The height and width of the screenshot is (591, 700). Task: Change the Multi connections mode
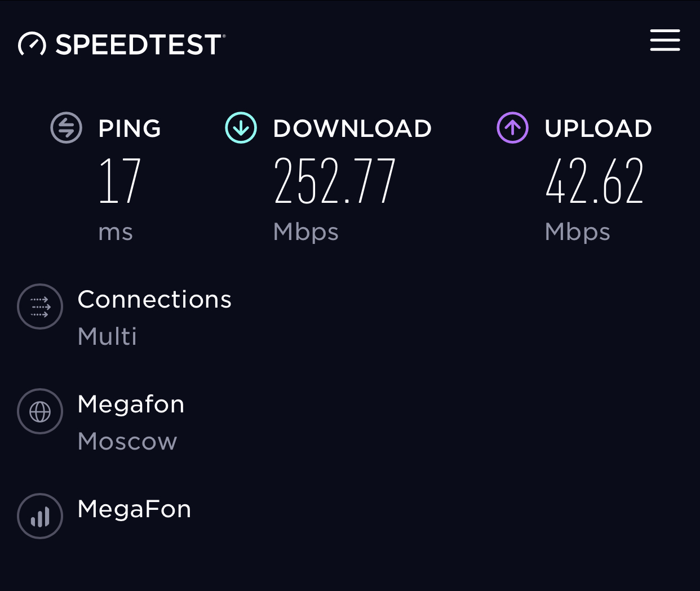point(107,336)
